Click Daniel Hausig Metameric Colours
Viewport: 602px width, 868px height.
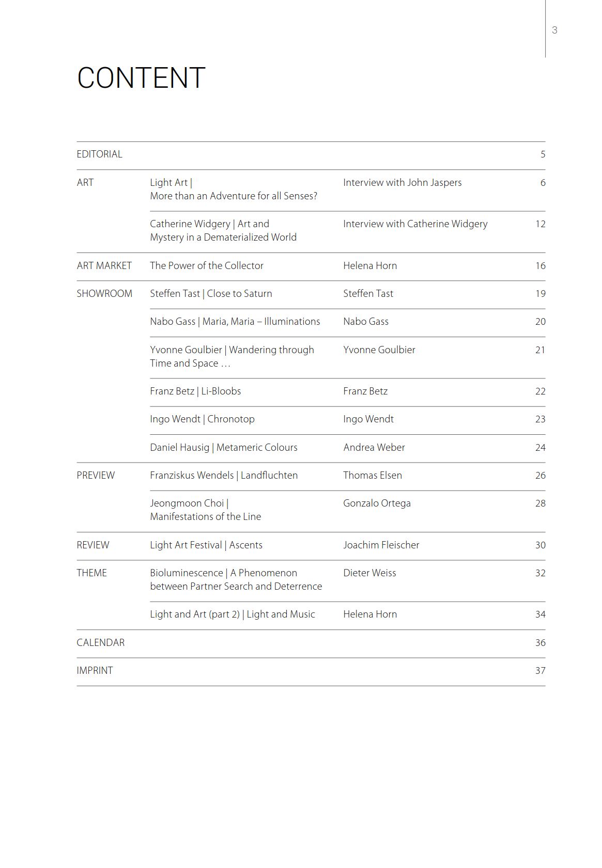224,448
